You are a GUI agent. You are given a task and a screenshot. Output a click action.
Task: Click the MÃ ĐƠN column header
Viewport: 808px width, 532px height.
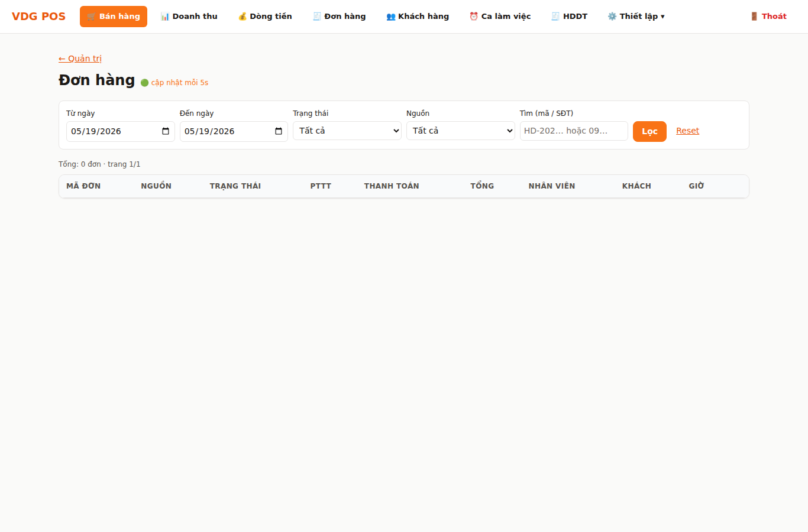click(83, 186)
